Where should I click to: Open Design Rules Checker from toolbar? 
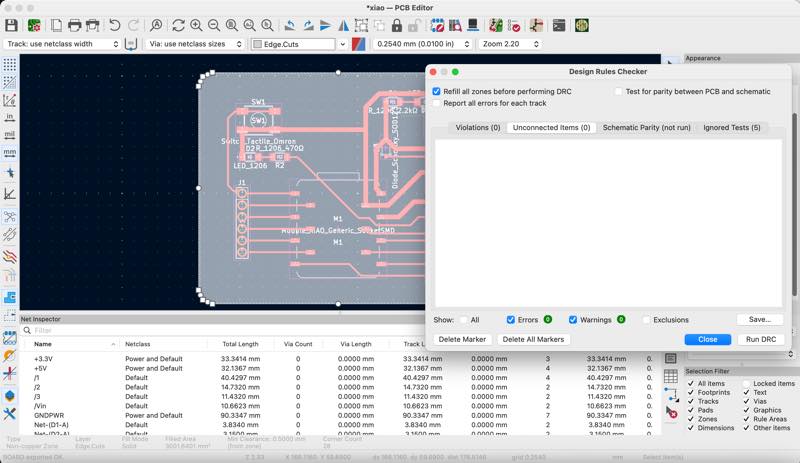tap(514, 25)
